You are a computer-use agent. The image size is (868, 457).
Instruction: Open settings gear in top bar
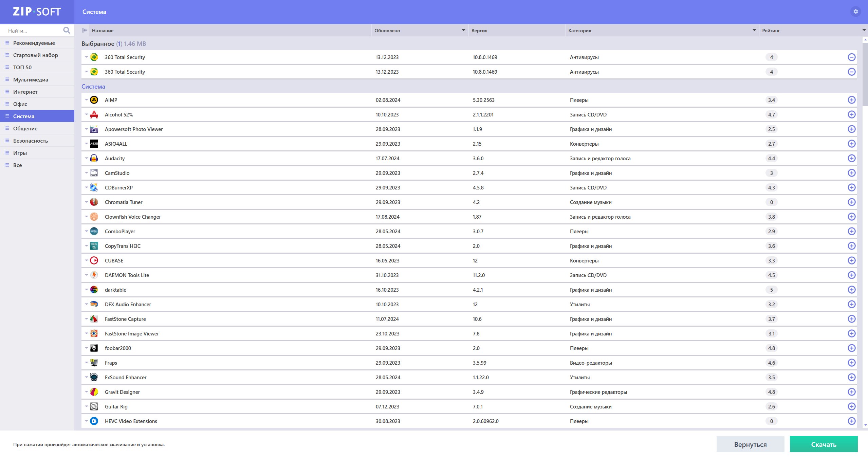(x=856, y=12)
